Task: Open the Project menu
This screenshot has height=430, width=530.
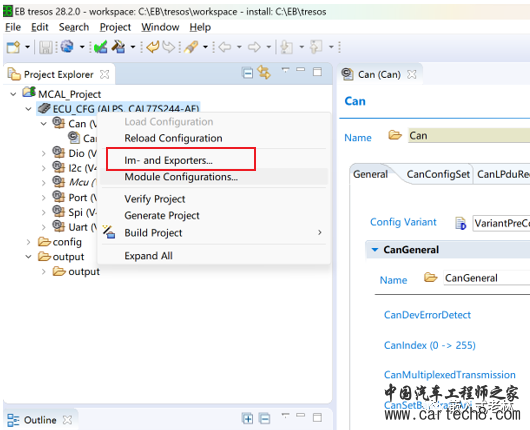Action: [x=115, y=27]
